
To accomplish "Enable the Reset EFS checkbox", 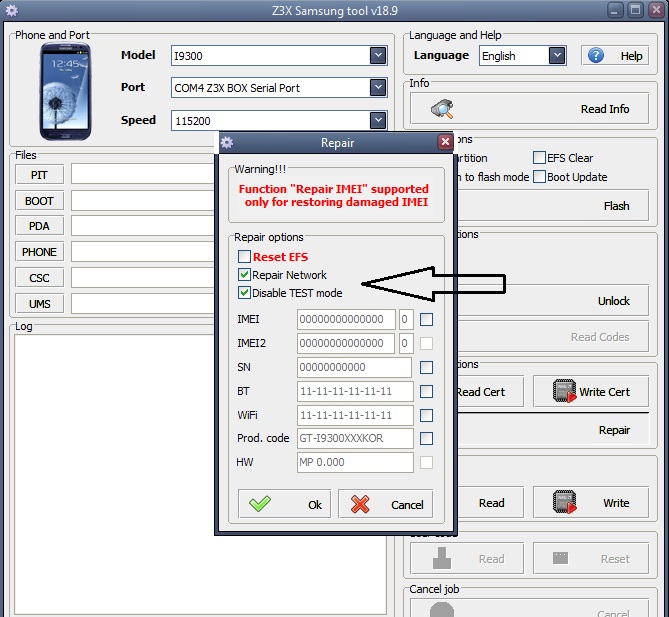I will click(244, 256).
